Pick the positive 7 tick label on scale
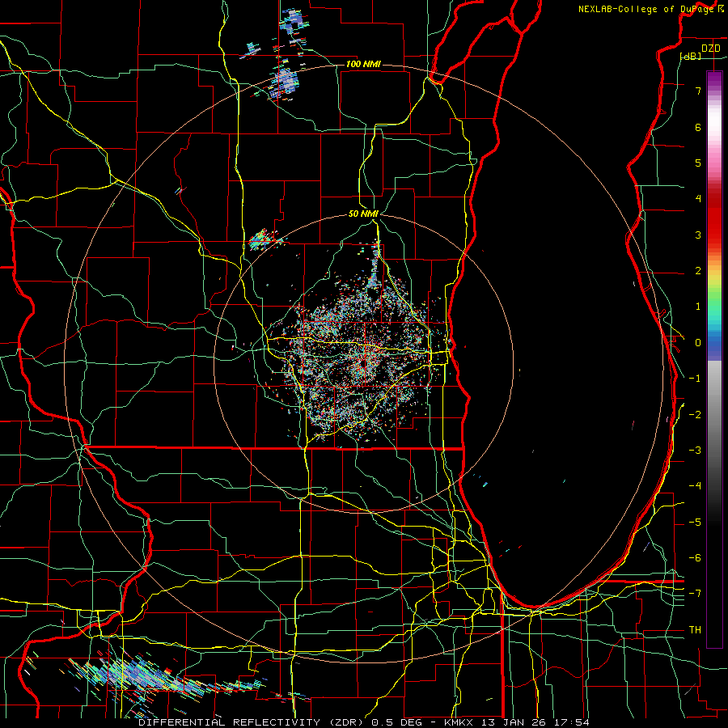 [698, 91]
